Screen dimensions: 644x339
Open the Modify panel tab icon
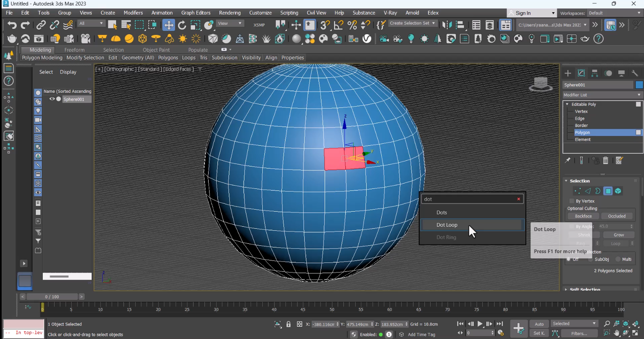(x=581, y=73)
